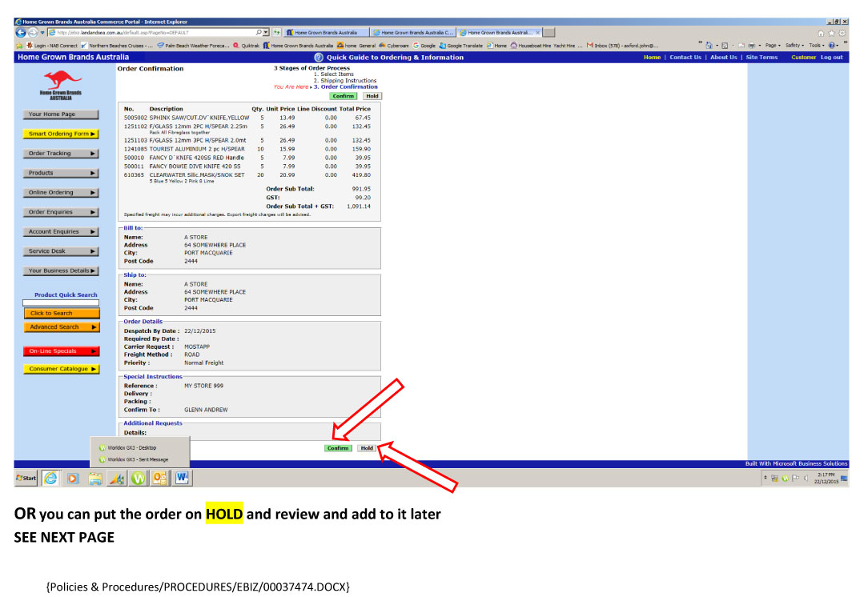Click the Windows Start button
Image resolution: width=868 pixels, height=597 pixels.
pos(26,478)
